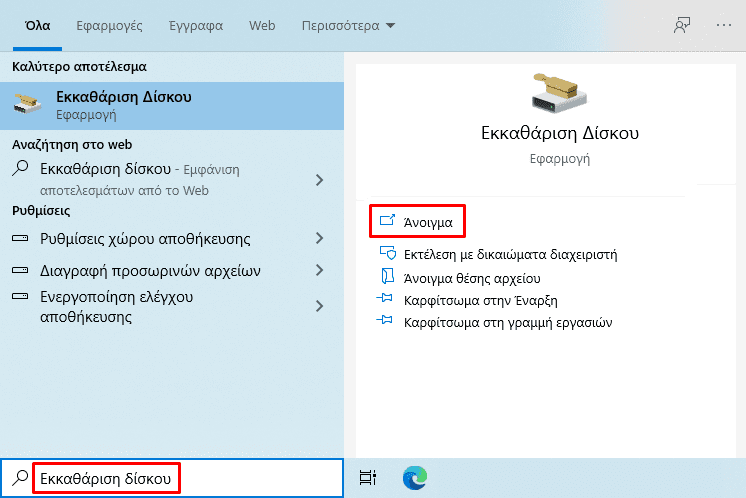Viewport: 746px width, 498px height.
Task: Click the pin icon beside Καρφίτσωμα στη γραμμή εργασιών
Action: [385, 320]
